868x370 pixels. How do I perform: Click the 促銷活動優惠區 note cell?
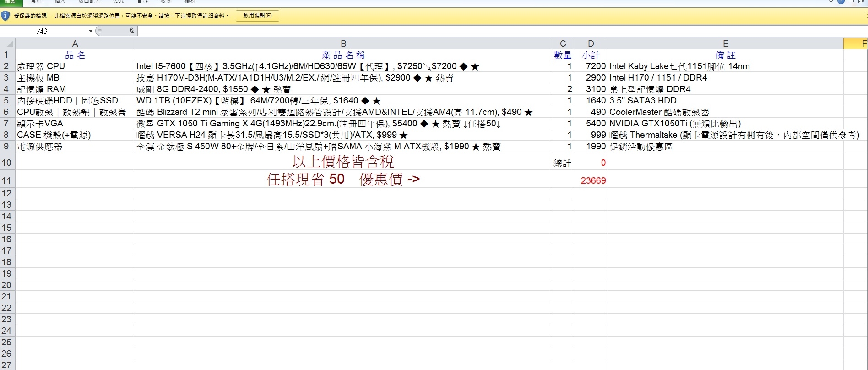(725, 147)
